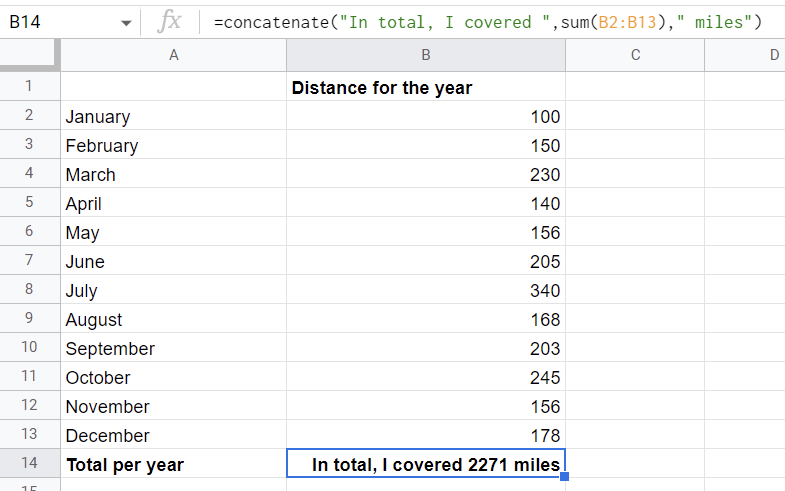Click the 'June' cell
The height and width of the screenshot is (491, 785).
[x=174, y=261]
